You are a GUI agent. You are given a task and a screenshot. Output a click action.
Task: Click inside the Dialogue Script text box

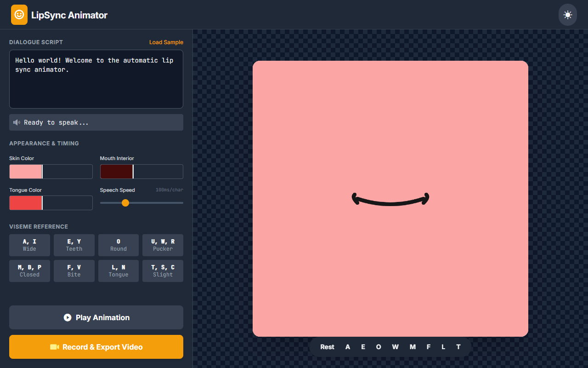point(96,78)
